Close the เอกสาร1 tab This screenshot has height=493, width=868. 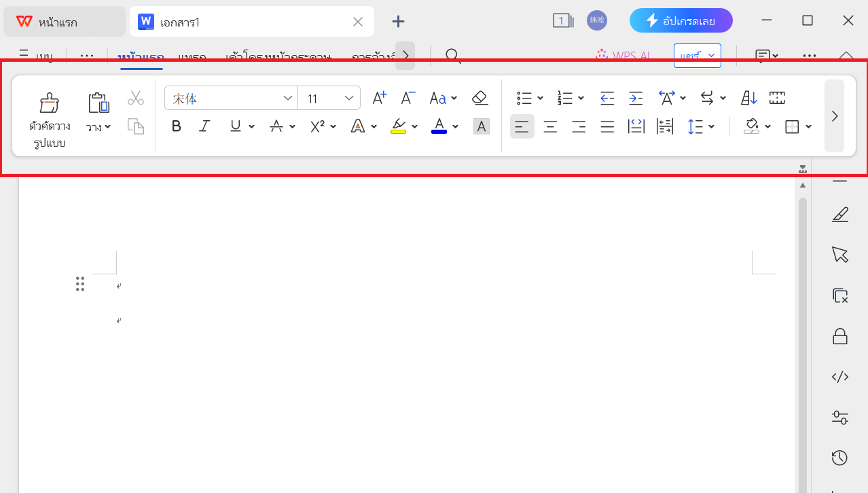358,22
